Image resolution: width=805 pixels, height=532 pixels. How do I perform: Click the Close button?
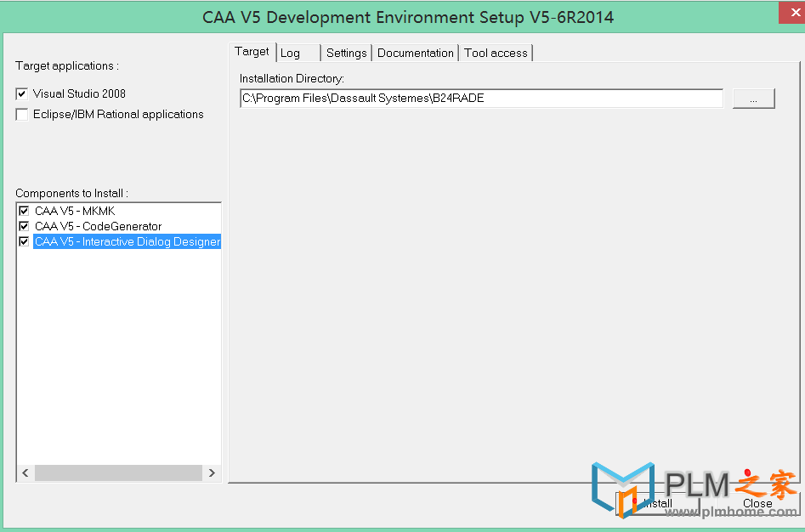[757, 503]
